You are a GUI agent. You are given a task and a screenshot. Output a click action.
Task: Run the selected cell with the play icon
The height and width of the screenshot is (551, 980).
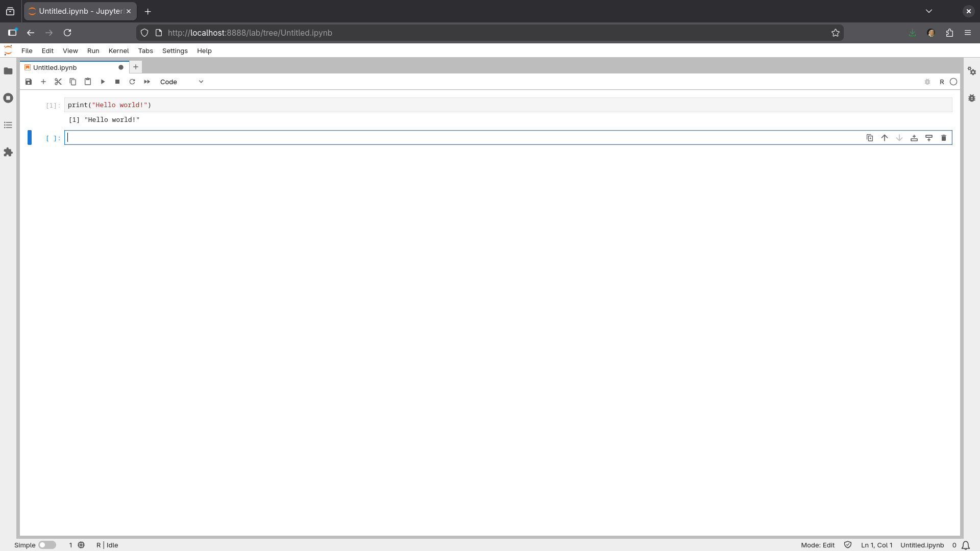103,82
